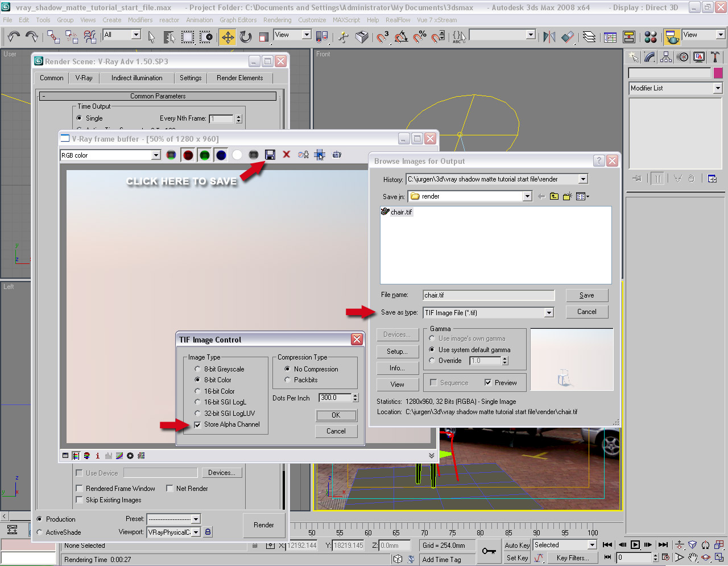
Task: Check the Rendered Frame Window option
Action: pyautogui.click(x=78, y=488)
